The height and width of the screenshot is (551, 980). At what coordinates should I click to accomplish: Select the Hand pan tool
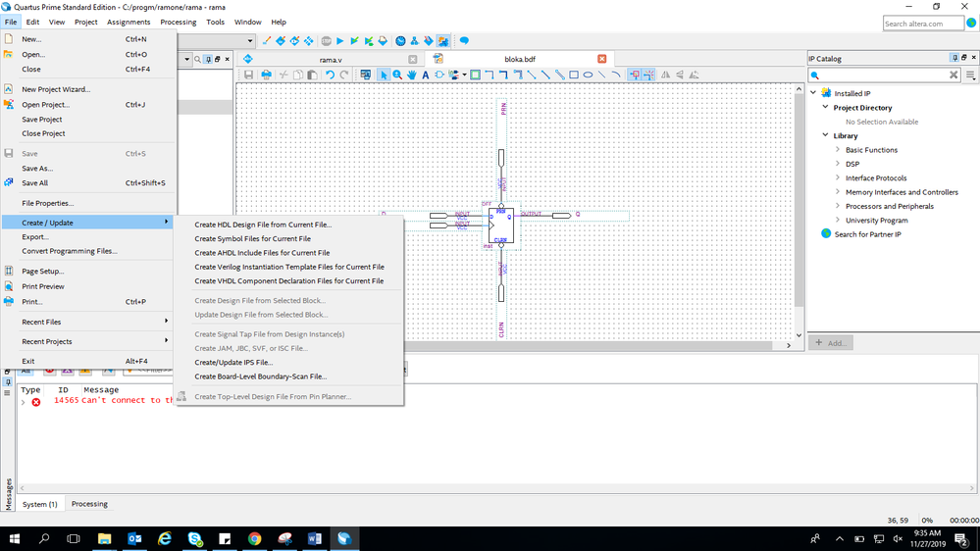click(411, 75)
